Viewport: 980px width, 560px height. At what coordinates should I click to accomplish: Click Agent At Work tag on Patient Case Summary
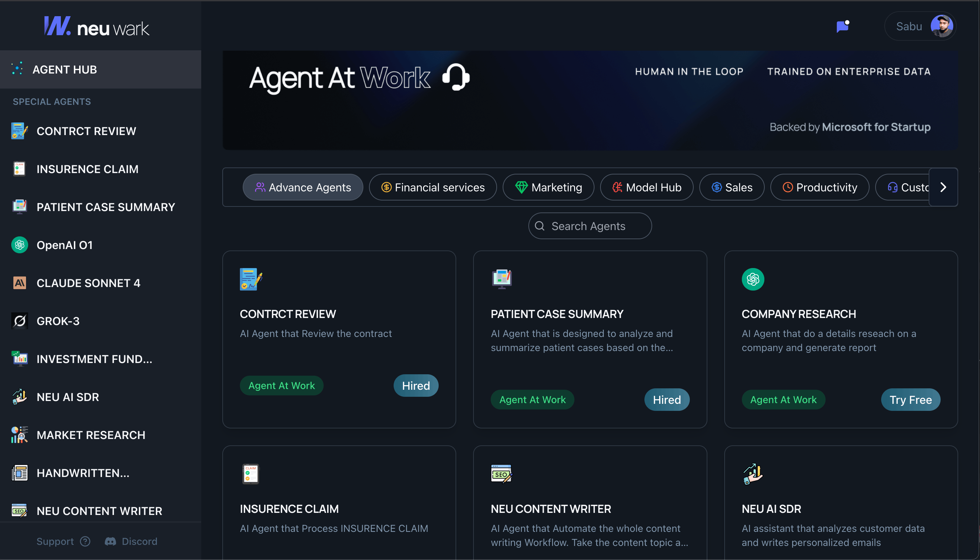pyautogui.click(x=532, y=400)
